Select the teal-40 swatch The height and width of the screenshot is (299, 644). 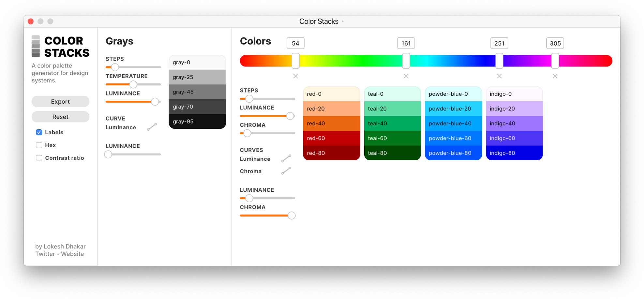392,123
